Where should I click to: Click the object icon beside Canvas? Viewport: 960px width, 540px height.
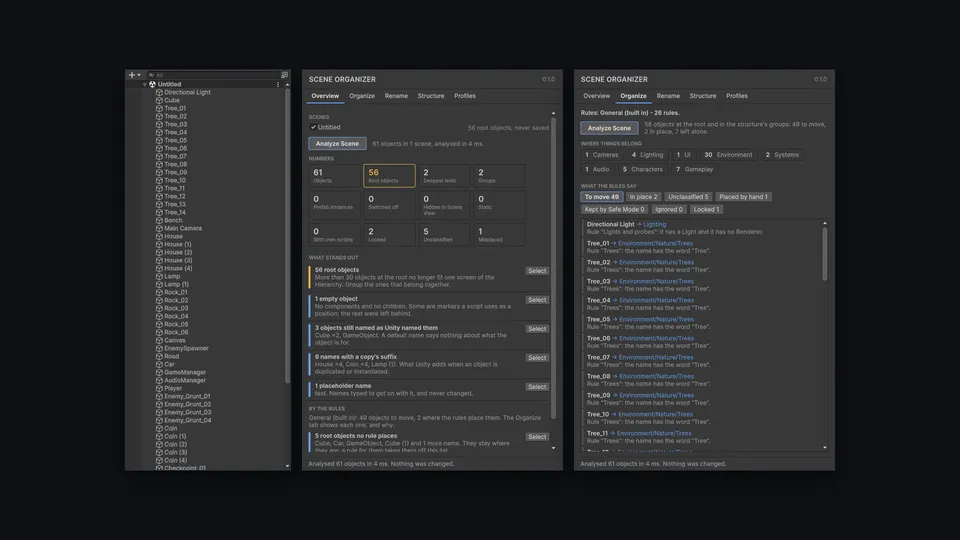tap(159, 340)
